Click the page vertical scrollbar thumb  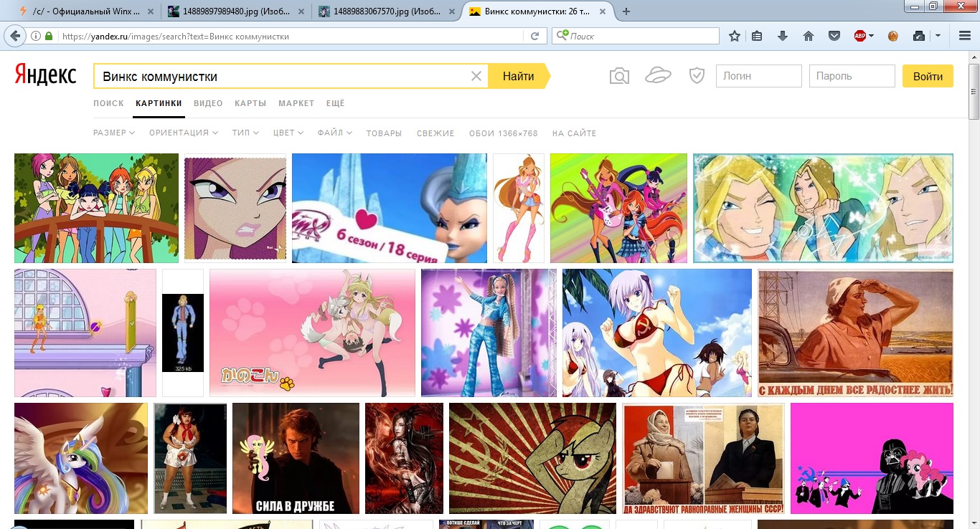point(974,92)
